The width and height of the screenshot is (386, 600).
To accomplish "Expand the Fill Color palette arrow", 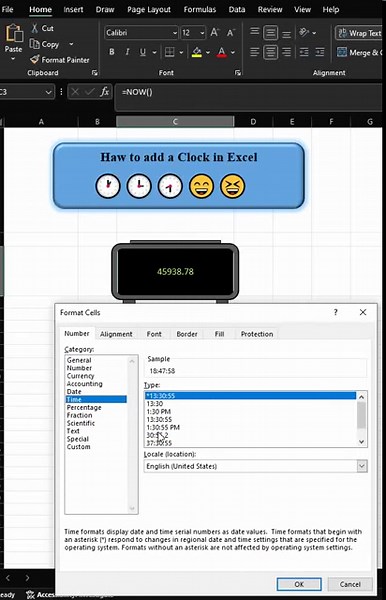I will tap(208, 52).
